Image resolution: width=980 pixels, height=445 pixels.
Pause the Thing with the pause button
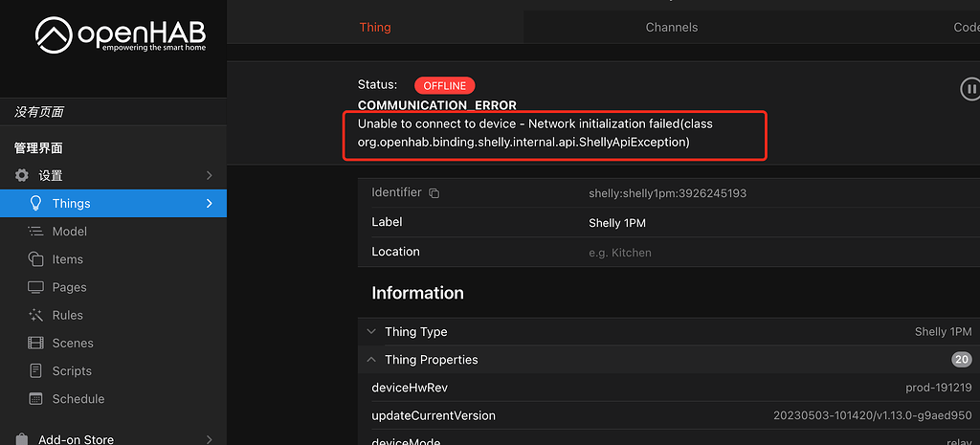[x=970, y=89]
